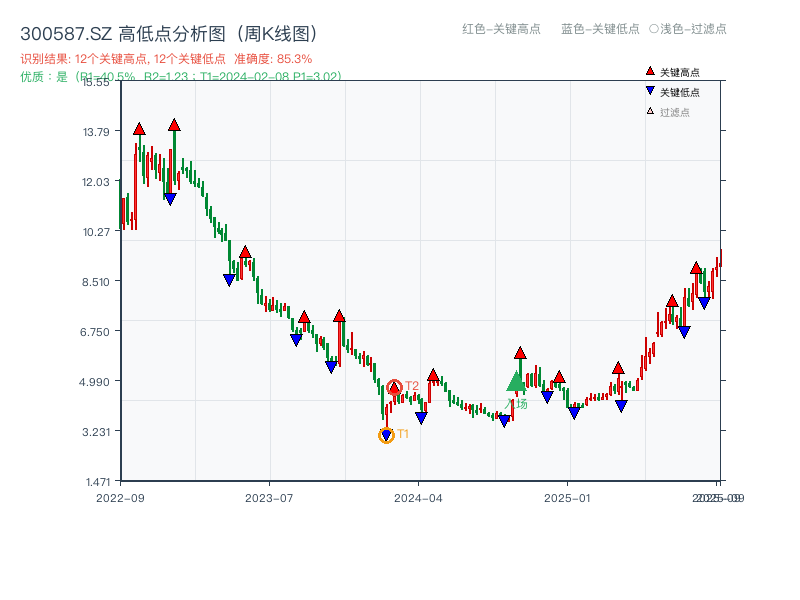Select the red 关键高点 triangle icon in the legend box

(650, 71)
